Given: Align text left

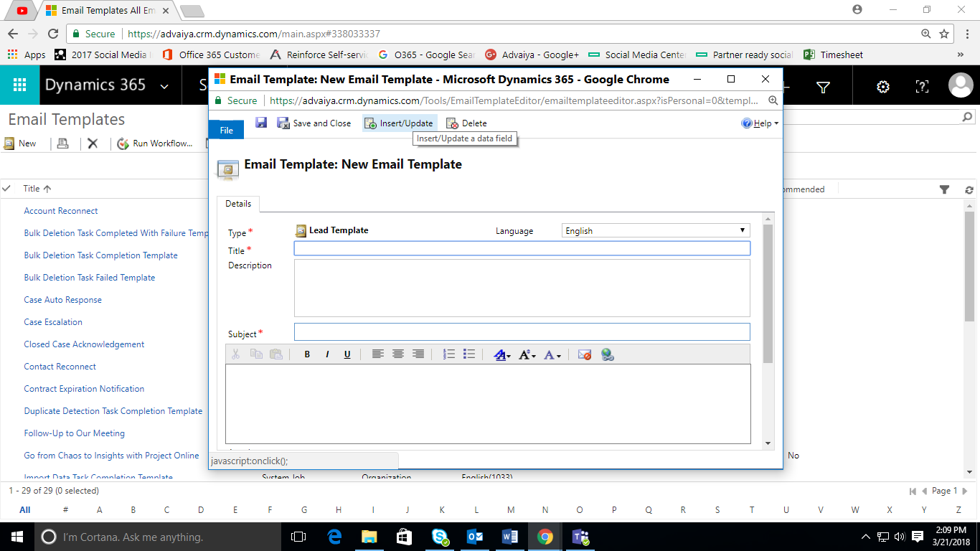Looking at the screenshot, I should click(377, 354).
